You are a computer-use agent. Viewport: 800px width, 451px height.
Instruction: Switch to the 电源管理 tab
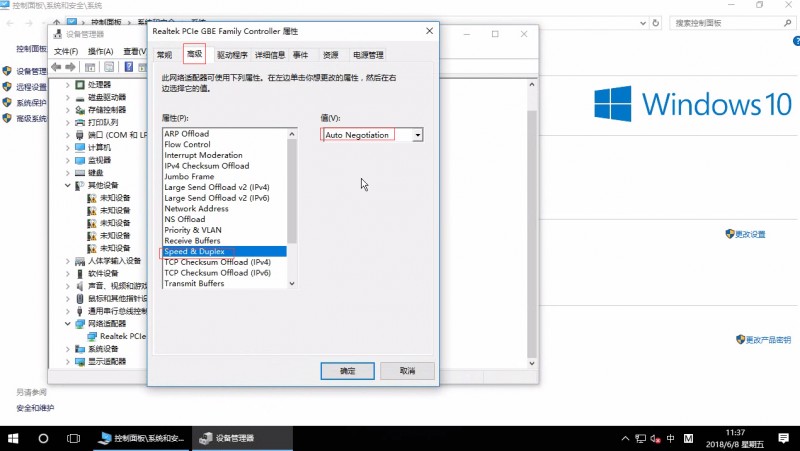[368, 55]
